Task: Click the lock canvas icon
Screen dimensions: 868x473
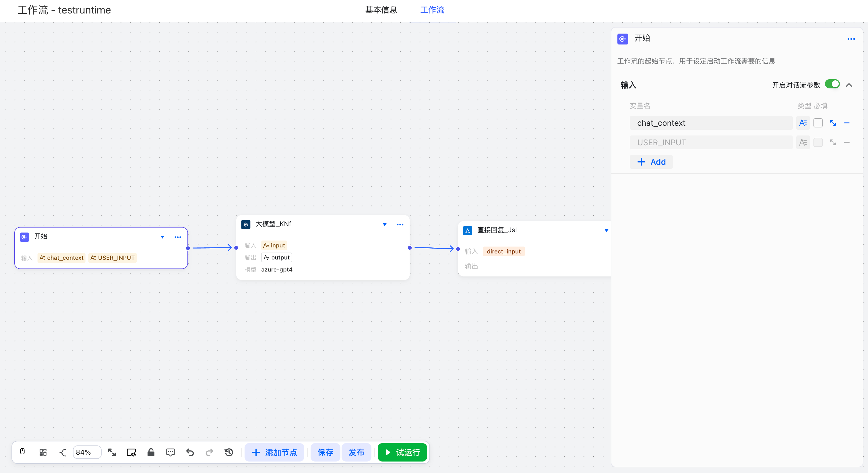Action: [151, 452]
